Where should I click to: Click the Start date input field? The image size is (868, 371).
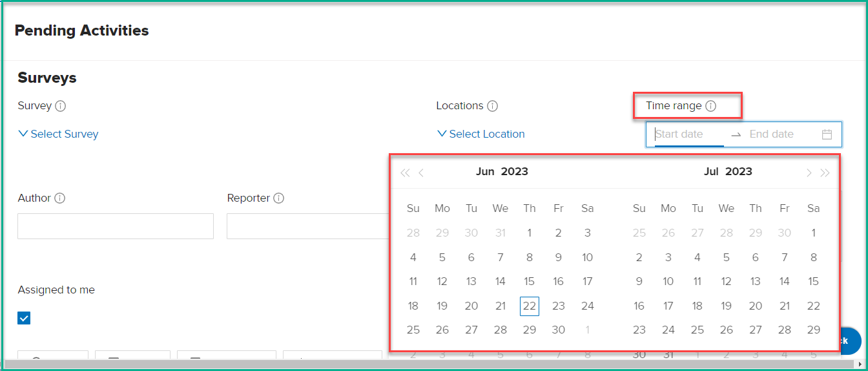[688, 134]
